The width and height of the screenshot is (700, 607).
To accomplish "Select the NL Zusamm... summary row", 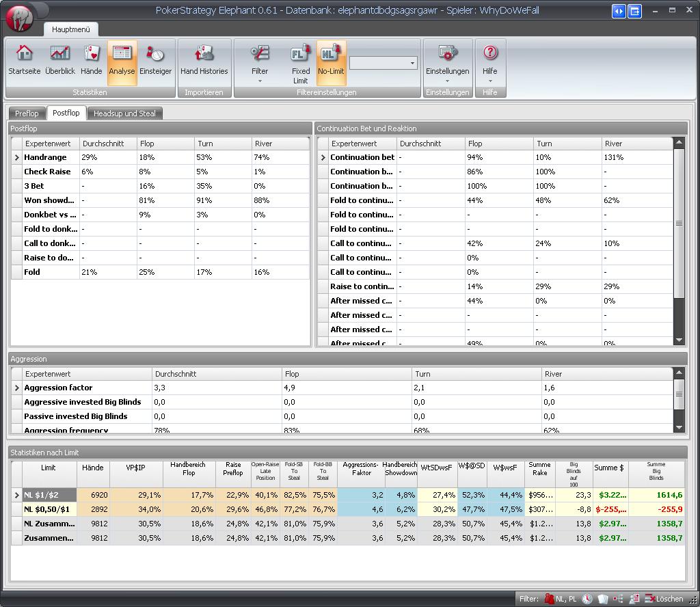I will 348,524.
